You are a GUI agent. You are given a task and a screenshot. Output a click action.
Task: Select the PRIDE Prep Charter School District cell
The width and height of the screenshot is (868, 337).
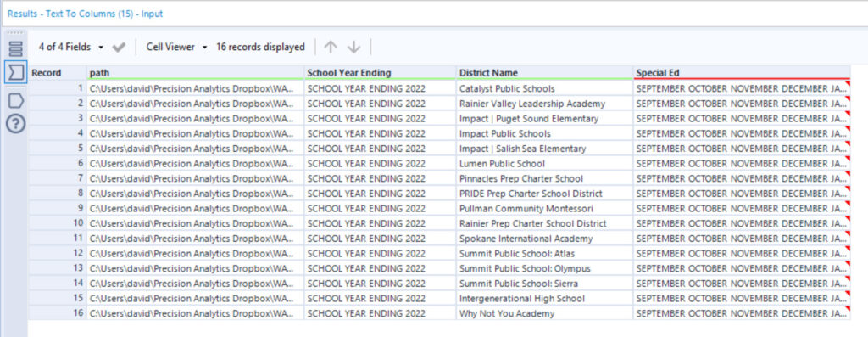[x=545, y=194]
